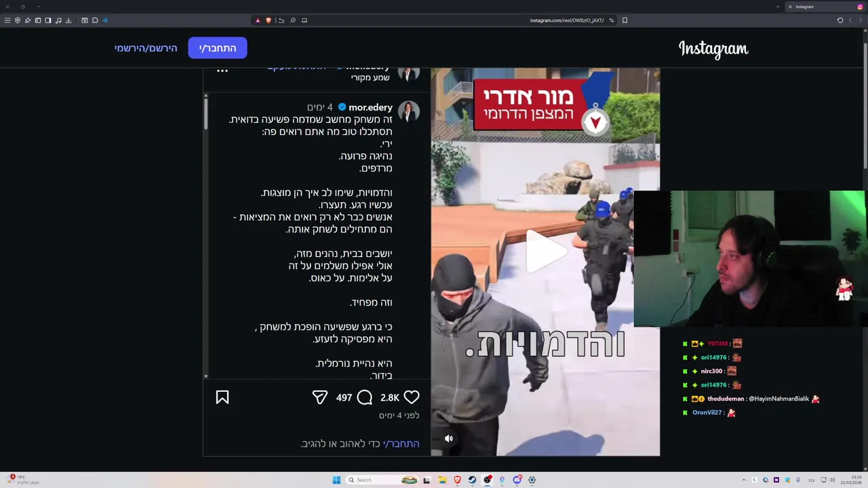Open File Explorer from the taskbar

click(x=442, y=480)
